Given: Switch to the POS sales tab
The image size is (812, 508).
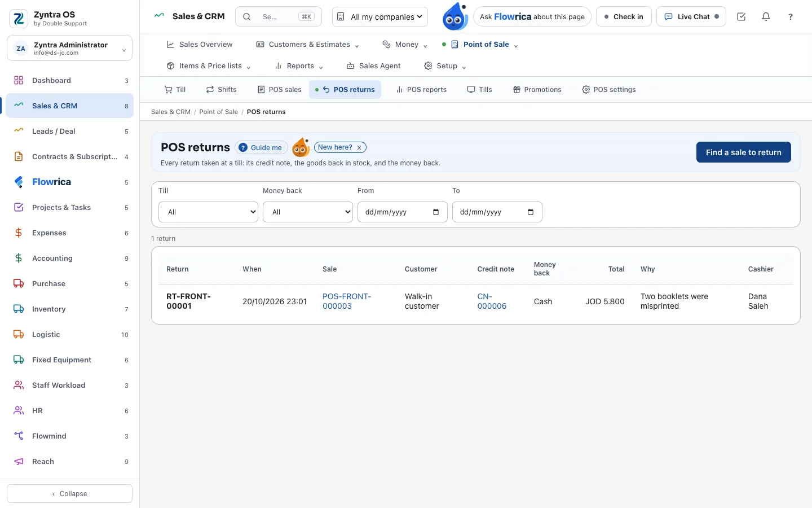Looking at the screenshot, I should coord(280,90).
